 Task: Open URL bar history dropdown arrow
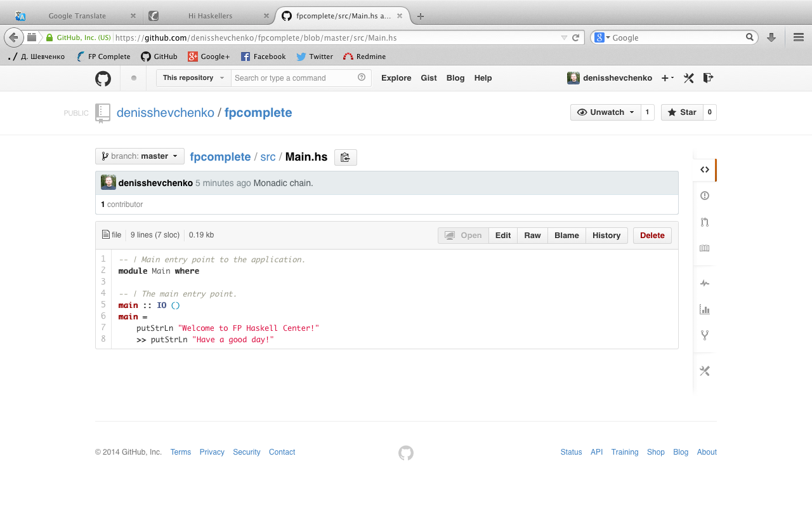564,37
